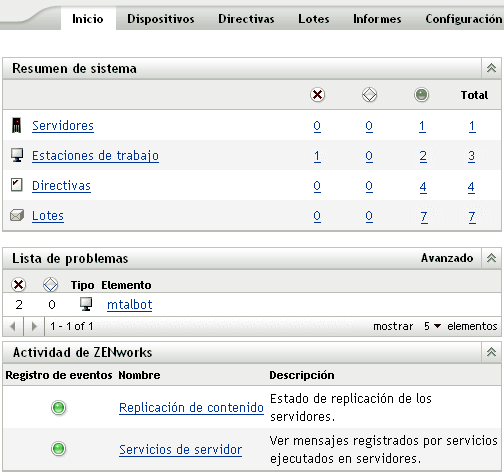The height and width of the screenshot is (475, 504).
Task: Open Servicios de servidor link
Action: click(180, 450)
